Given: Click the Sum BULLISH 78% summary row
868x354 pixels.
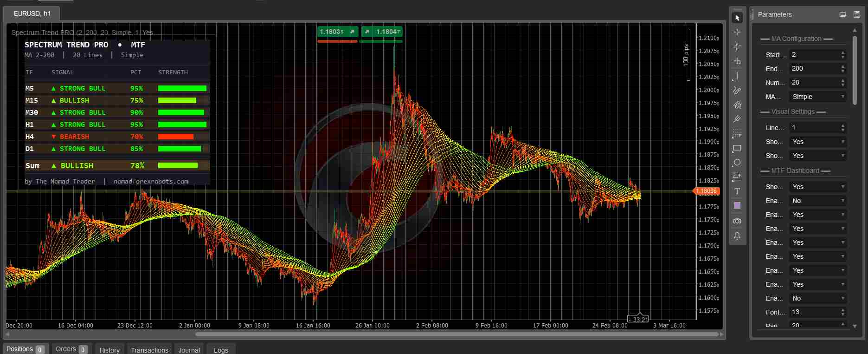Looking at the screenshot, I should pyautogui.click(x=117, y=165).
